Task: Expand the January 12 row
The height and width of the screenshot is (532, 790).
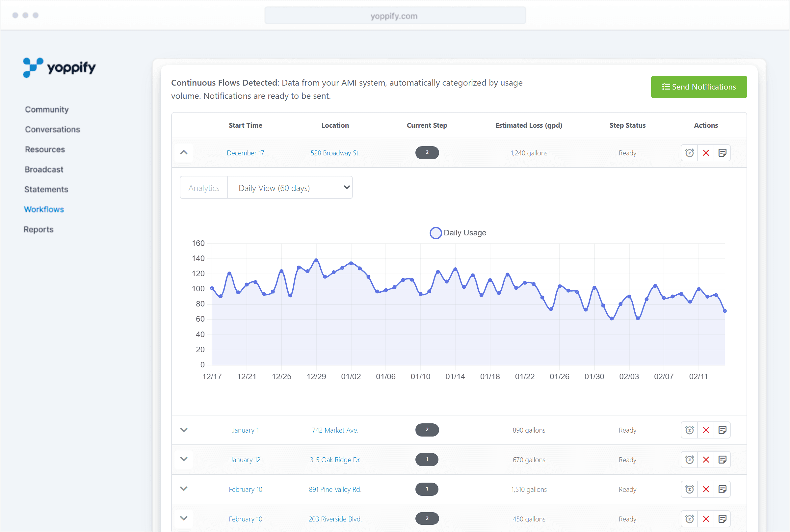Action: [183, 459]
